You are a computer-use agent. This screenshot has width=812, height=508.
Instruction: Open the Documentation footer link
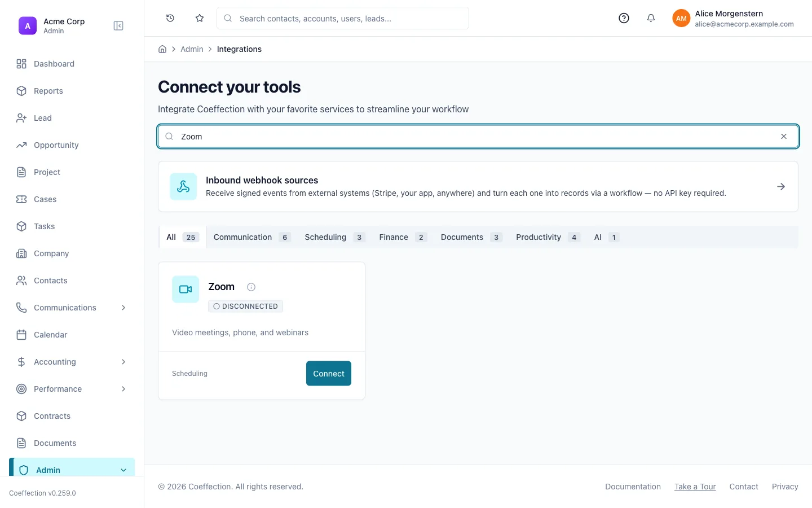(633, 487)
